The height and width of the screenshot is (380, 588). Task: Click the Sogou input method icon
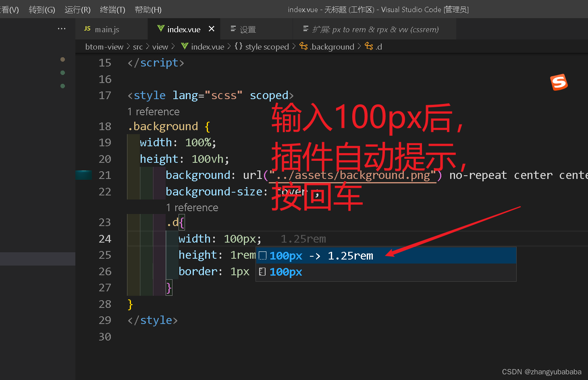click(x=559, y=82)
